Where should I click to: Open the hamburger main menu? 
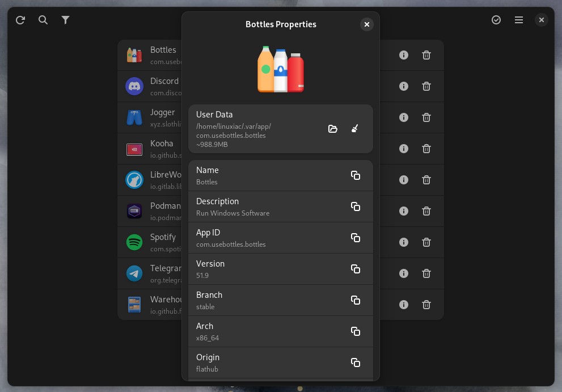(x=519, y=20)
